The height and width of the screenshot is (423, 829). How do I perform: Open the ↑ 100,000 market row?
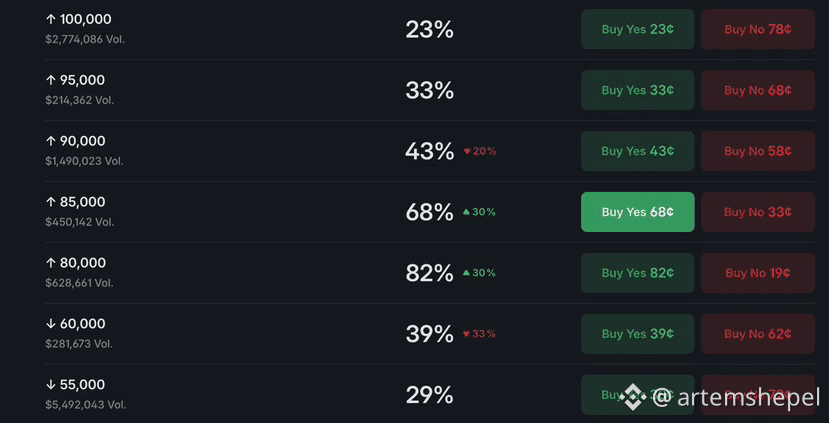click(x=429, y=30)
